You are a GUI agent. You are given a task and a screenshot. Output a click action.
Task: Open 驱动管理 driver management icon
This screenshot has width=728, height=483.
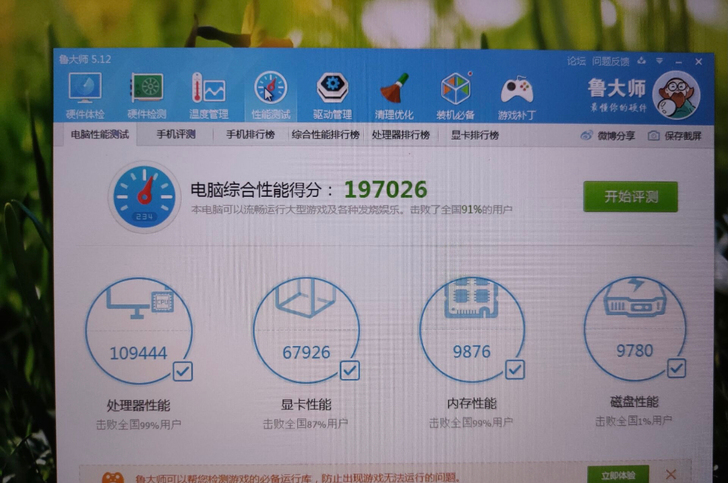pyautogui.click(x=332, y=88)
